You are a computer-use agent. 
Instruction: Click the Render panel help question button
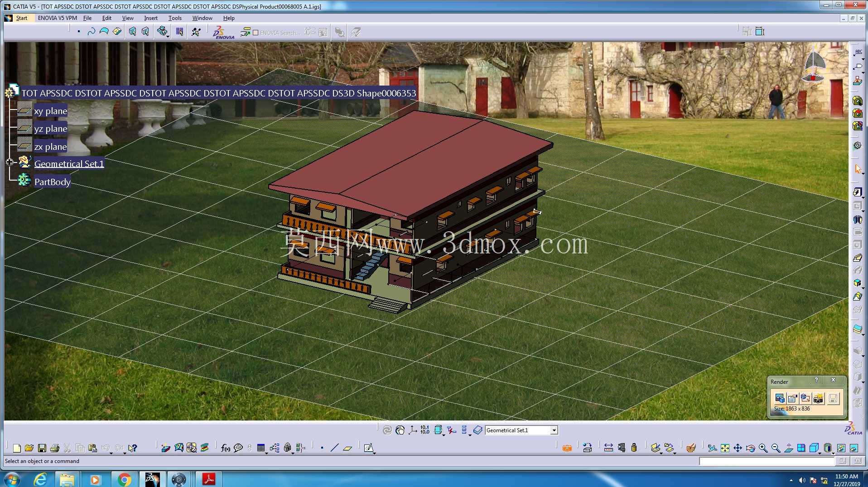tap(816, 380)
